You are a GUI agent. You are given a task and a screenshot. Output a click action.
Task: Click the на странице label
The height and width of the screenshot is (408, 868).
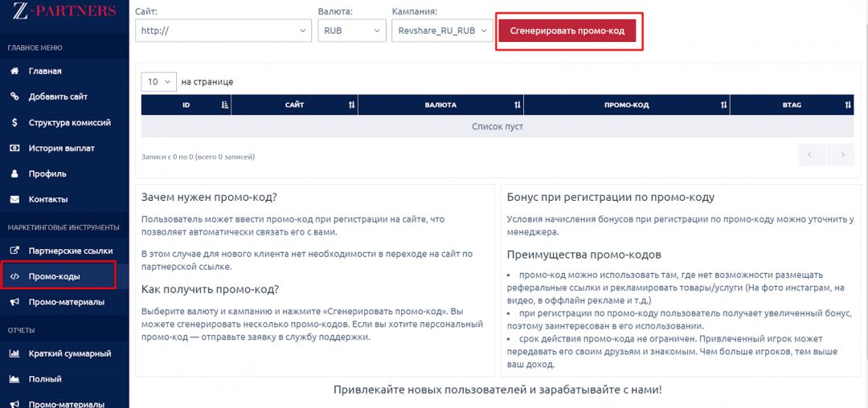[x=207, y=82]
